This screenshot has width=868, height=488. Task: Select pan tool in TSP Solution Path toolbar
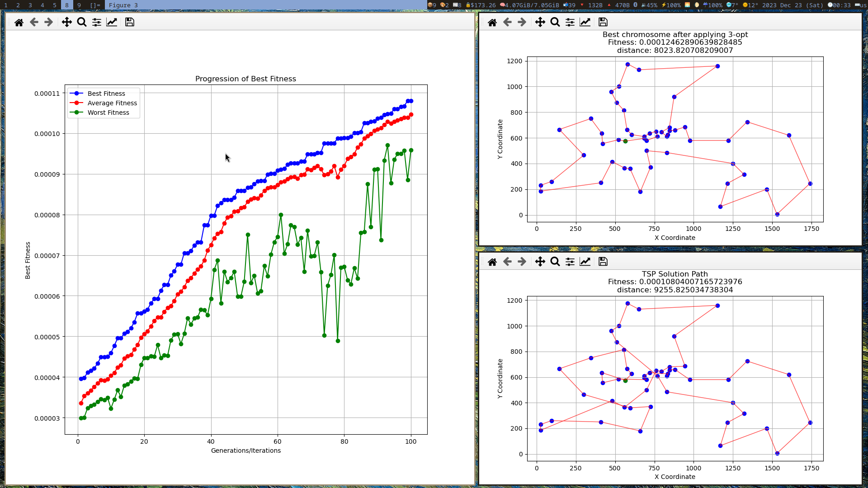click(x=540, y=262)
